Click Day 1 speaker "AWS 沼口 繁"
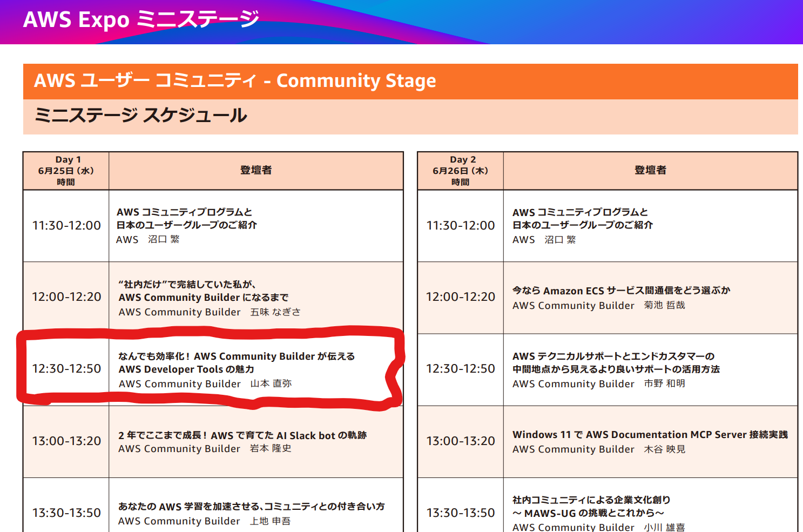The height and width of the screenshot is (532, 803). click(x=148, y=239)
